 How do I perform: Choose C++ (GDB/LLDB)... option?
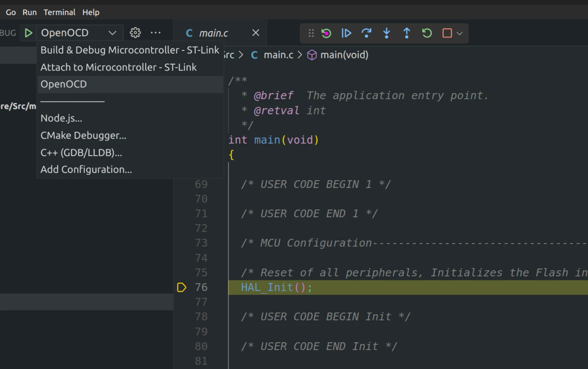130,152
